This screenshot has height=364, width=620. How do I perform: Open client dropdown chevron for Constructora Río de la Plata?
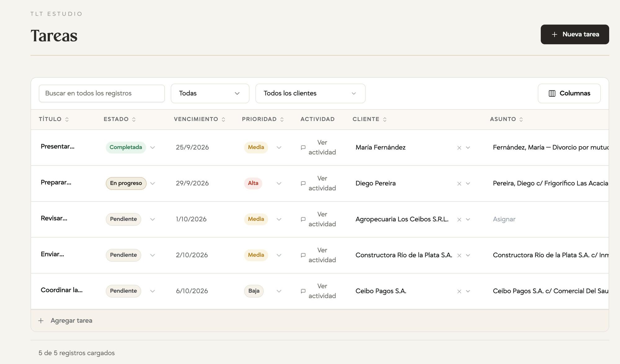(468, 255)
